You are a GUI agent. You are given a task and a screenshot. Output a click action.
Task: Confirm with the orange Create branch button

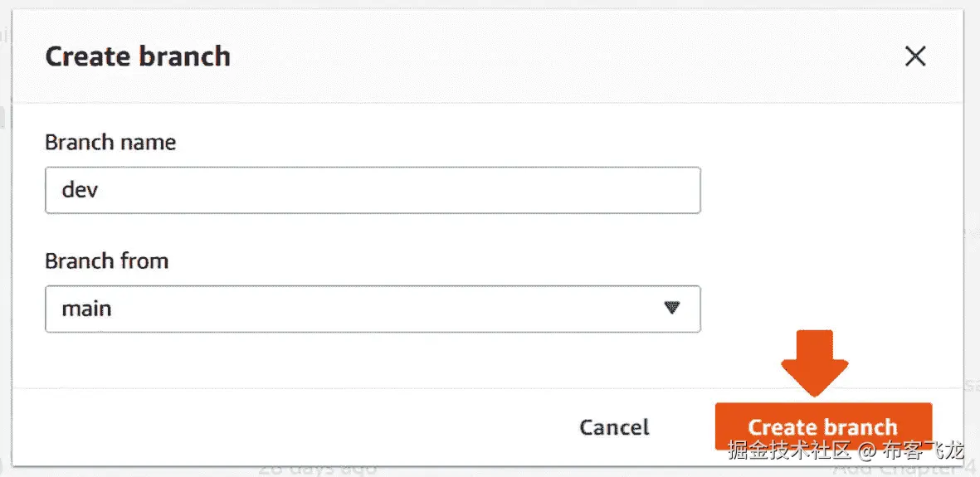coord(822,426)
